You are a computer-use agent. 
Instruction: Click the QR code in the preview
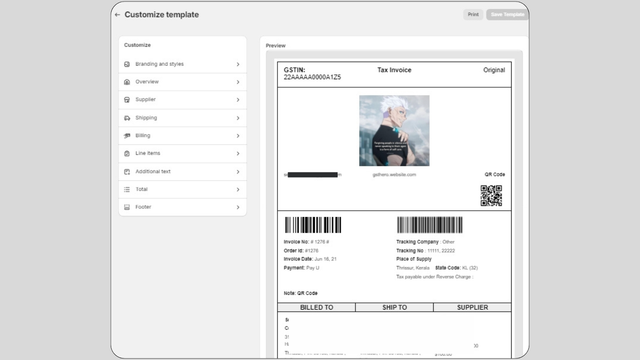(491, 196)
